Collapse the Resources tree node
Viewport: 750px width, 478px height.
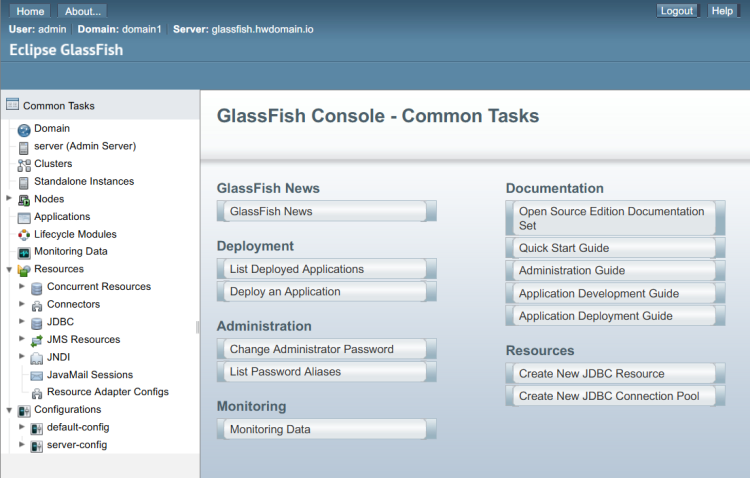[9, 269]
